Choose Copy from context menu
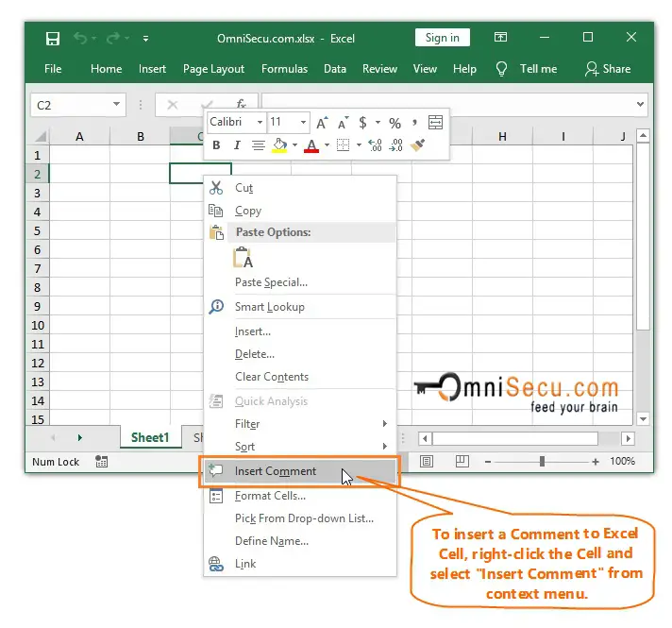The width and height of the screenshot is (672, 628). pyautogui.click(x=300, y=211)
